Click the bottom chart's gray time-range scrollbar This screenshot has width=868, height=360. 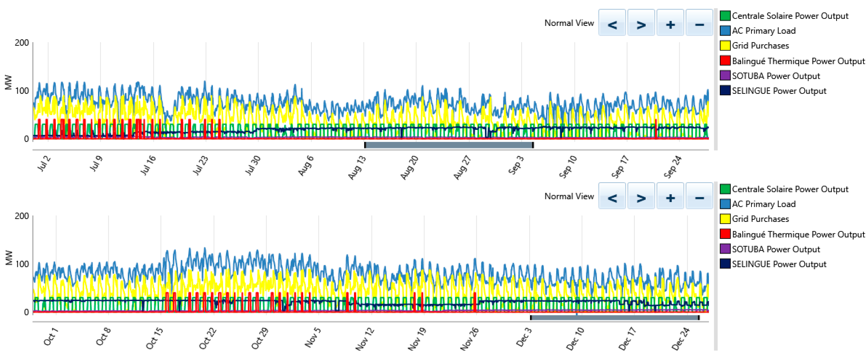(x=614, y=318)
